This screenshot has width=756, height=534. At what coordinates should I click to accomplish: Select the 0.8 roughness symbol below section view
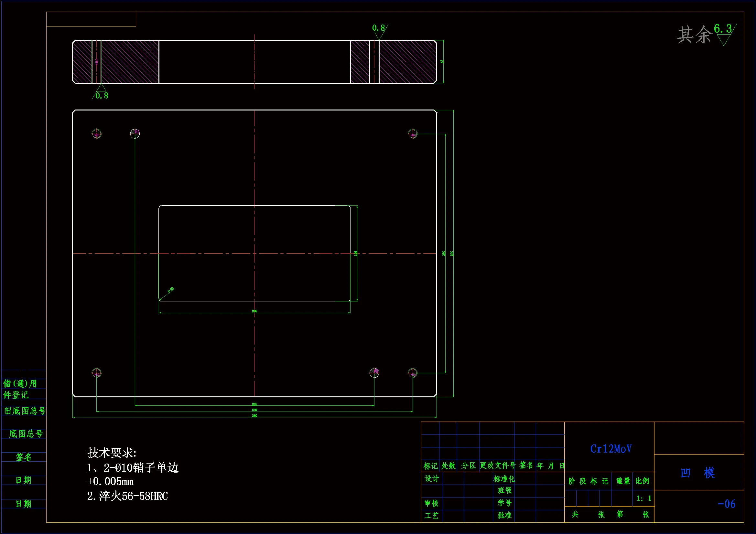[x=101, y=92]
